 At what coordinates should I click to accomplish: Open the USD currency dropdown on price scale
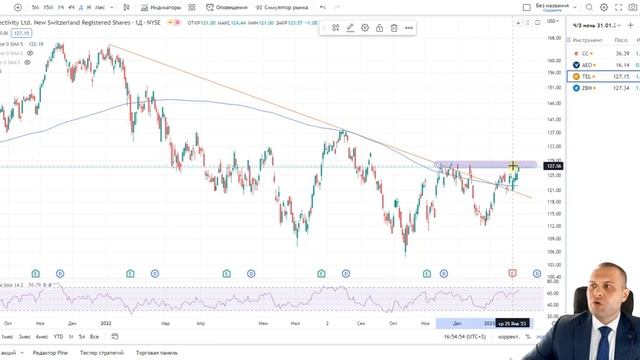coord(553,21)
